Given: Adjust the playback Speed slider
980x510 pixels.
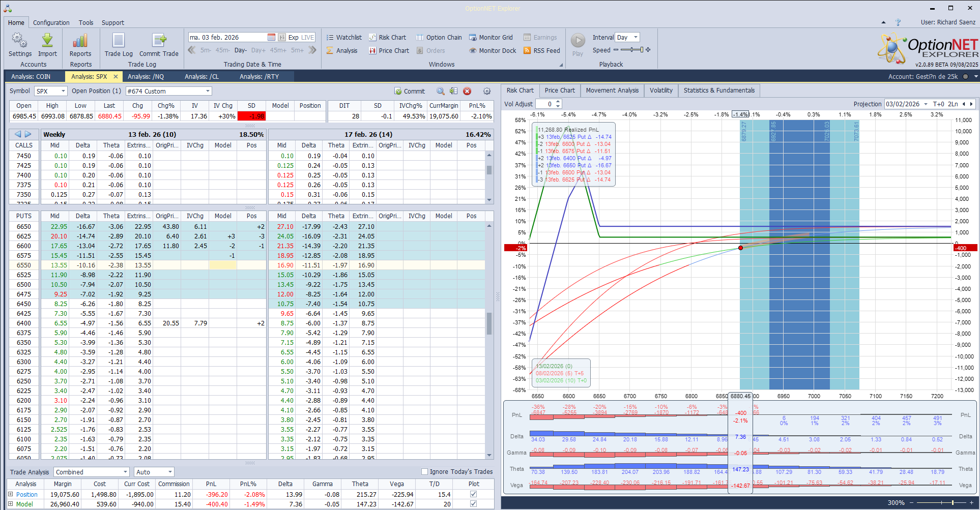Looking at the screenshot, I should pyautogui.click(x=632, y=50).
